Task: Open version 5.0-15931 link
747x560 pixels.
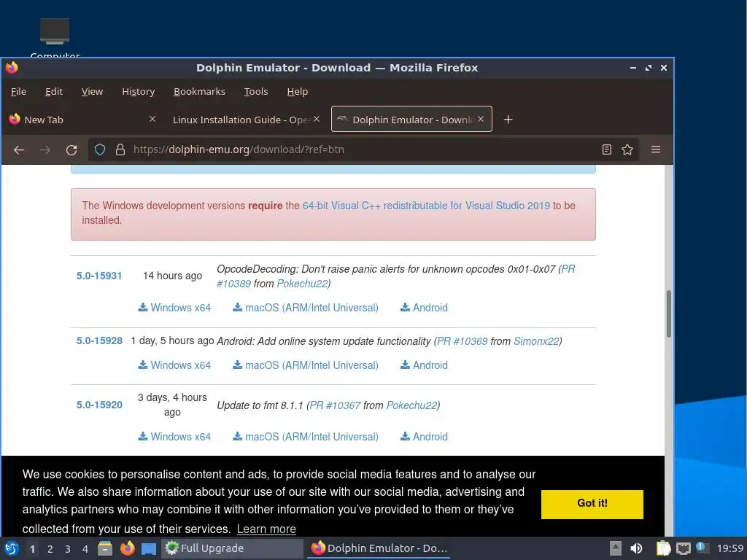Action: [x=99, y=276]
